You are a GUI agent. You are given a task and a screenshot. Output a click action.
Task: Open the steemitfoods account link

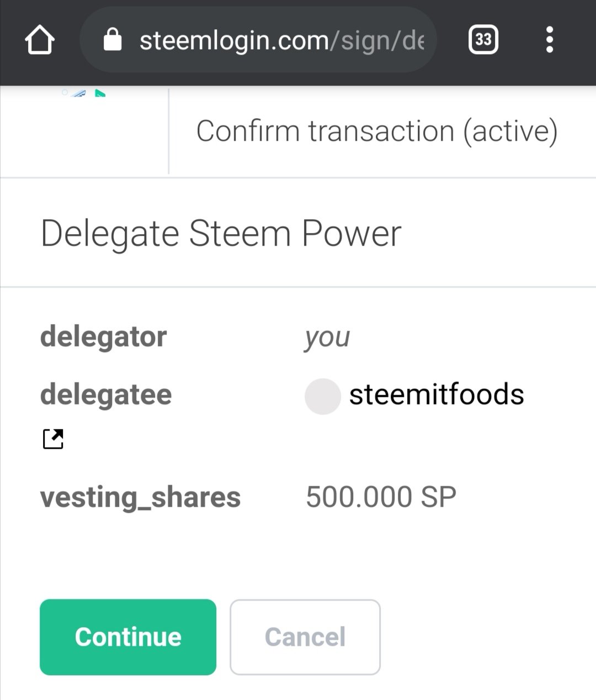point(437,395)
